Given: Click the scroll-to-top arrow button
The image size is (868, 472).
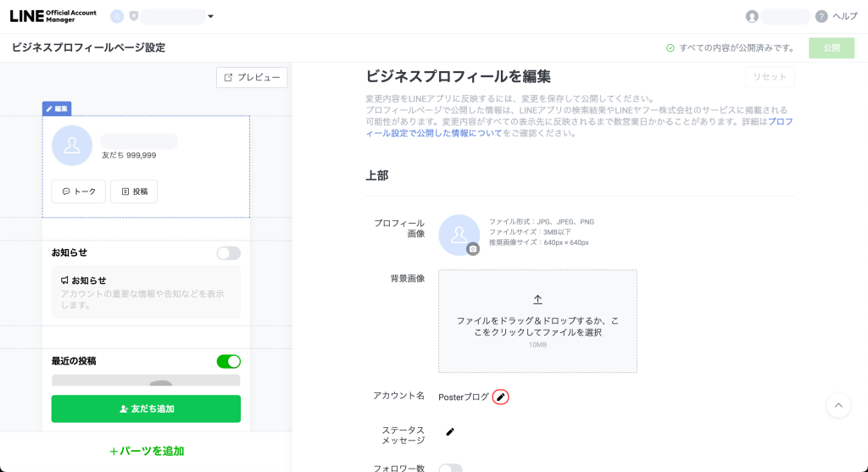Looking at the screenshot, I should (838, 405).
